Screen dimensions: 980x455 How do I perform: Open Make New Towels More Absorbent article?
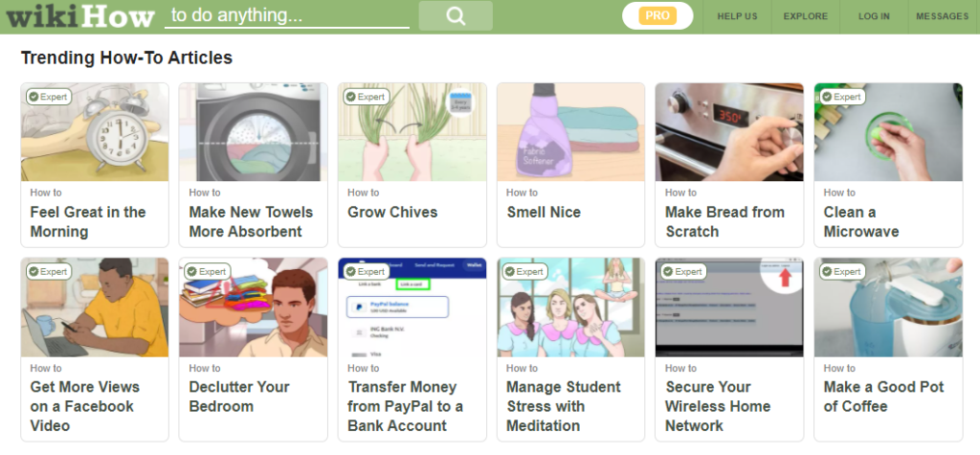click(x=251, y=221)
